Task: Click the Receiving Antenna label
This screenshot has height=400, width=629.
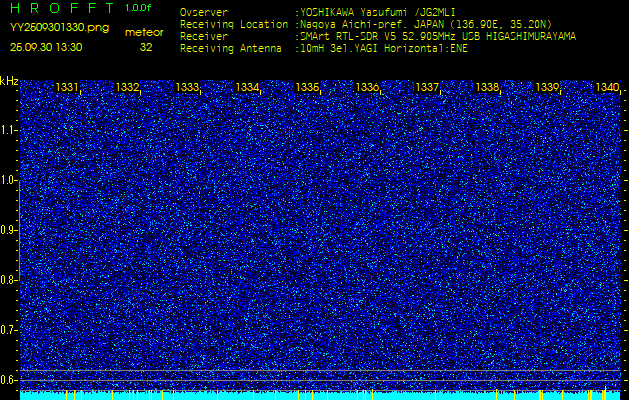Action: [x=231, y=49]
